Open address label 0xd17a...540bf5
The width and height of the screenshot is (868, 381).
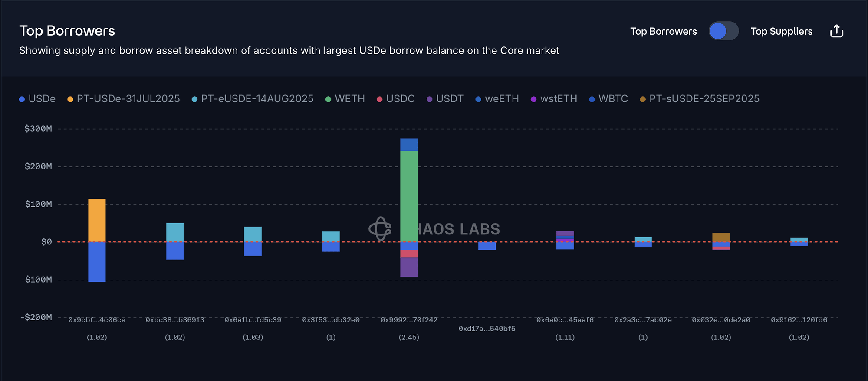pos(487,329)
